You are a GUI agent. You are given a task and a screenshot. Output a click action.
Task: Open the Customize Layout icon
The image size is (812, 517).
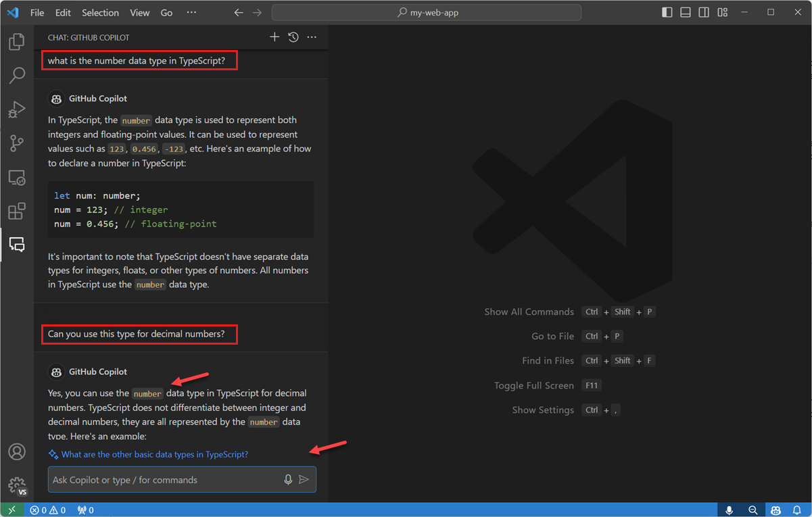pyautogui.click(x=723, y=12)
